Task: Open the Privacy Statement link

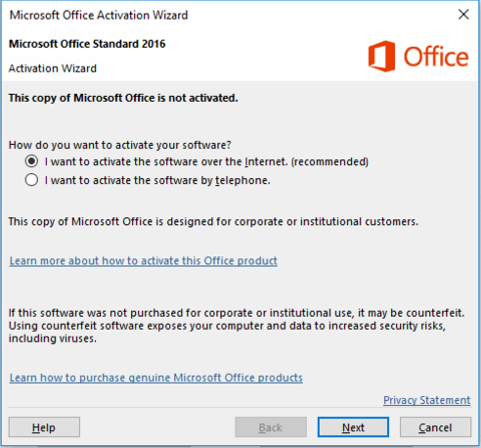Action: point(427,400)
